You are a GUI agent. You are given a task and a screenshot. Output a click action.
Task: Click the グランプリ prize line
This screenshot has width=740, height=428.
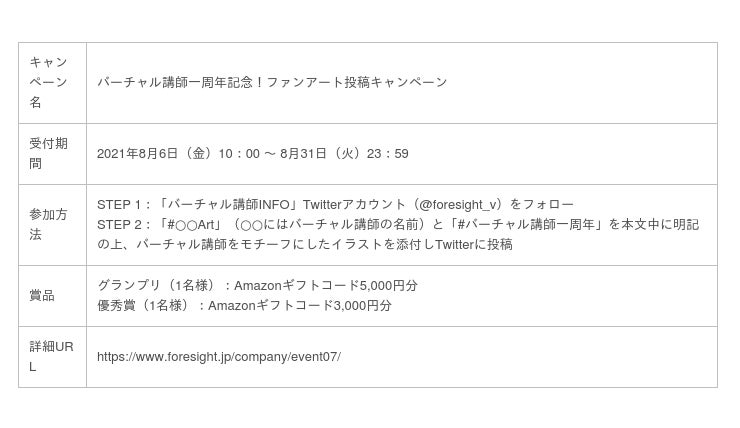257,285
